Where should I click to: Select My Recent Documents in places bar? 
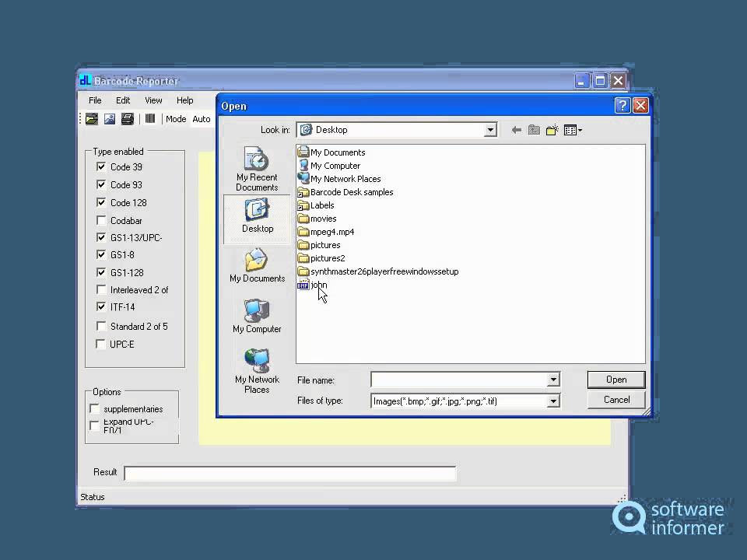pos(257,169)
